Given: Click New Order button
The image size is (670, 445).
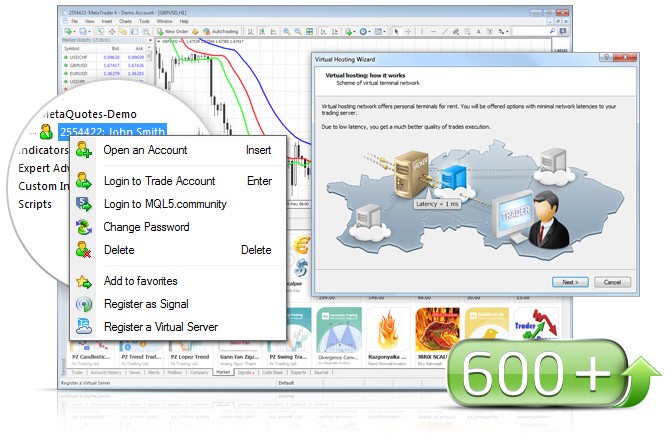Looking at the screenshot, I should [x=172, y=32].
